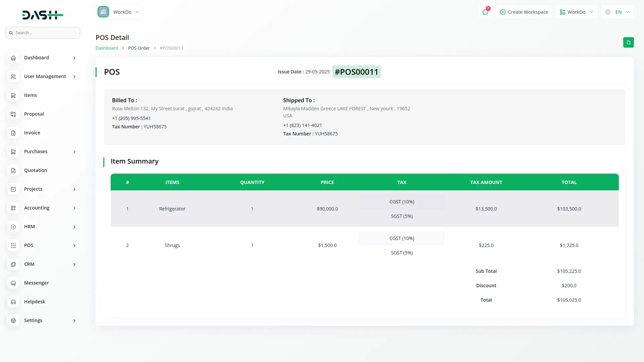
Task: Click the Quotation file icon
Action: (x=13, y=171)
